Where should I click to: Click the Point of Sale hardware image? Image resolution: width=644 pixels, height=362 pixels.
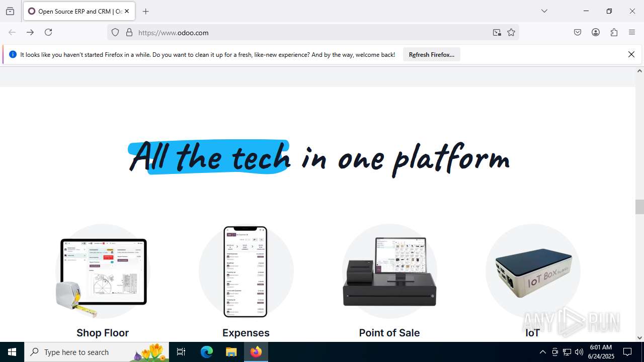(389, 271)
